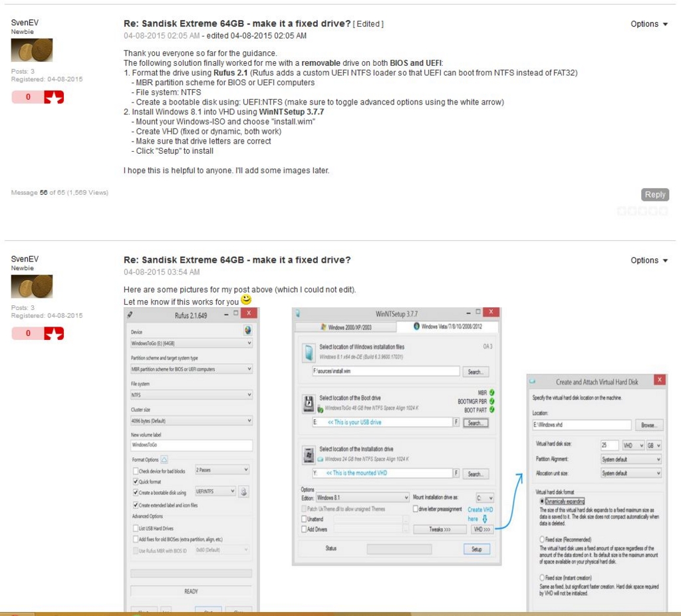Click the Rufus progress bar above READY
Viewport: 681px width, 616px height.
click(x=191, y=573)
